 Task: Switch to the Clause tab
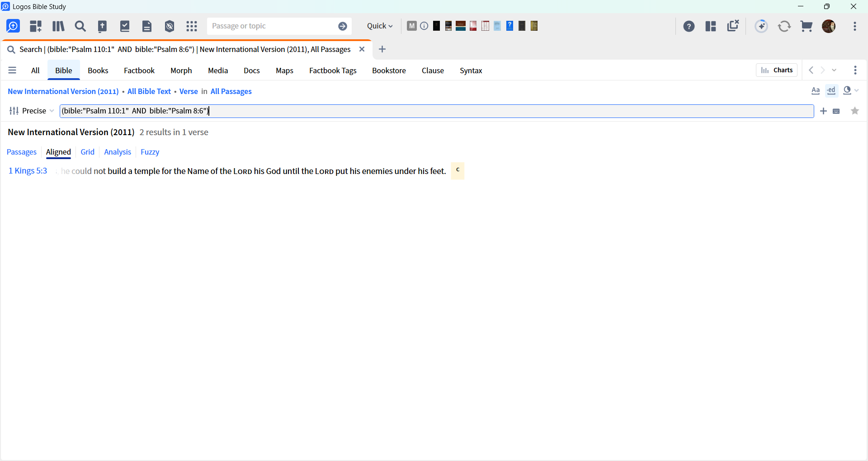tap(433, 71)
